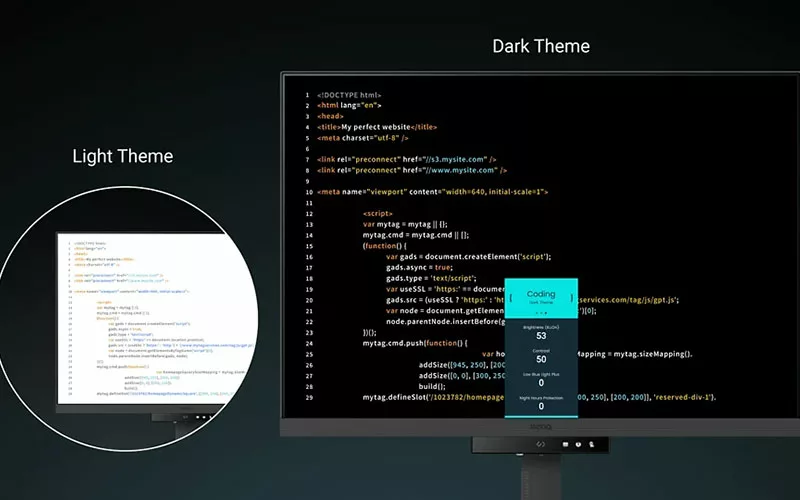Select the Coding mode header in OSD
This screenshot has height=500, width=800.
coord(541,295)
